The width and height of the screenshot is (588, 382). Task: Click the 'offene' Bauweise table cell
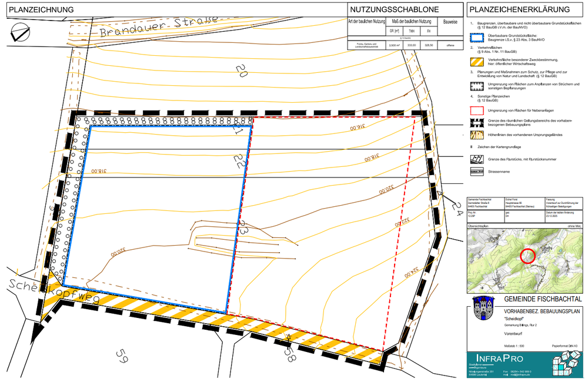coord(450,45)
